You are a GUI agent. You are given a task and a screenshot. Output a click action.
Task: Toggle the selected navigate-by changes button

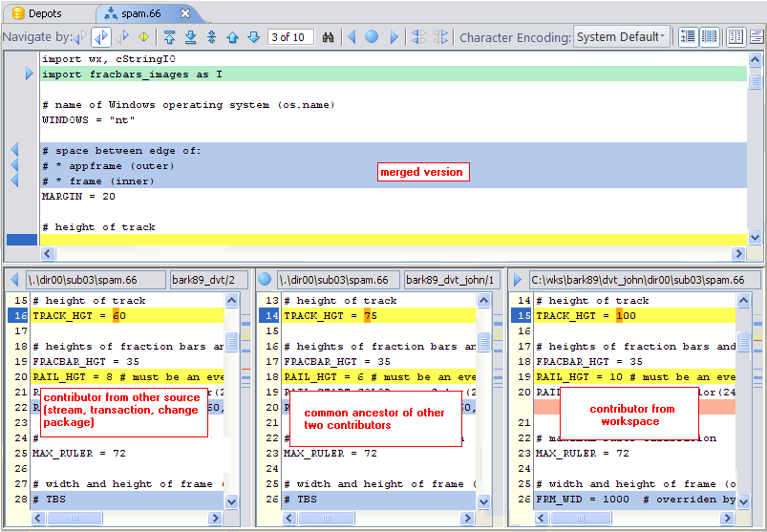click(x=100, y=37)
